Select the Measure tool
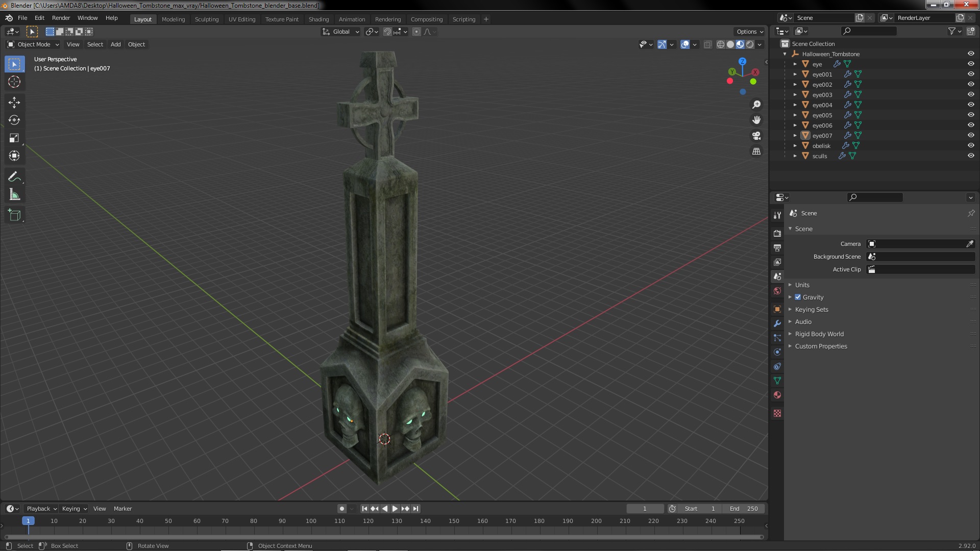This screenshot has height=551, width=980. (x=14, y=194)
